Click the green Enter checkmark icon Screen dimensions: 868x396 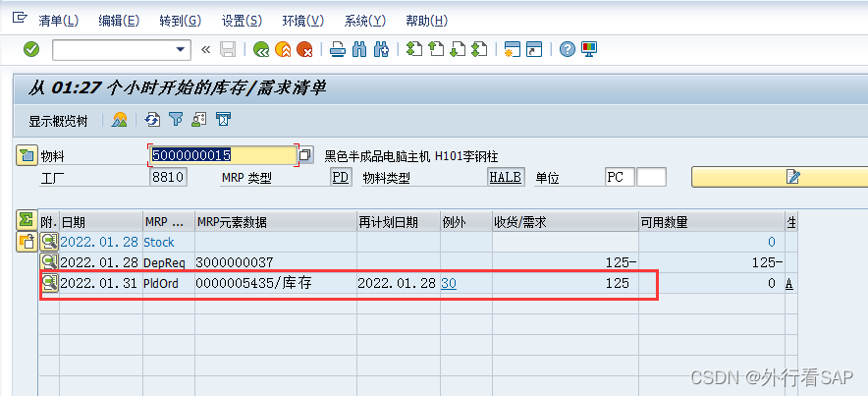31,49
